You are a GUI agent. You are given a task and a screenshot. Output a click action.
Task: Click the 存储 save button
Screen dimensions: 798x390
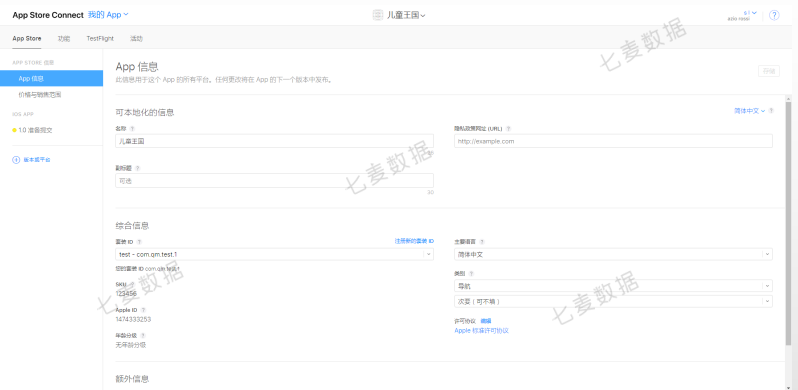click(x=768, y=71)
